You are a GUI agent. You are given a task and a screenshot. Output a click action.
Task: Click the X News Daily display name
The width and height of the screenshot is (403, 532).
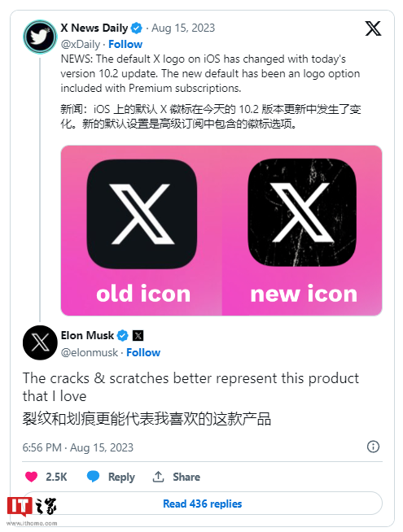pyautogui.click(x=94, y=28)
